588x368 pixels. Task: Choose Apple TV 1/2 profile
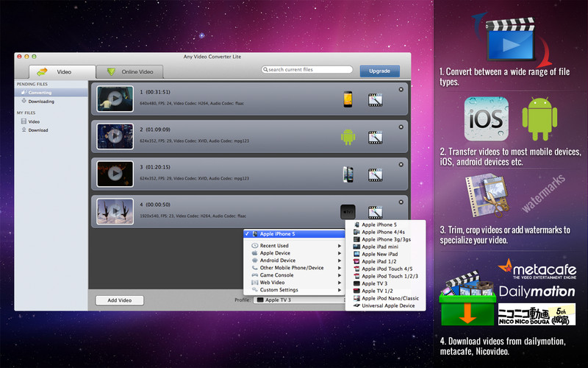pos(385,291)
